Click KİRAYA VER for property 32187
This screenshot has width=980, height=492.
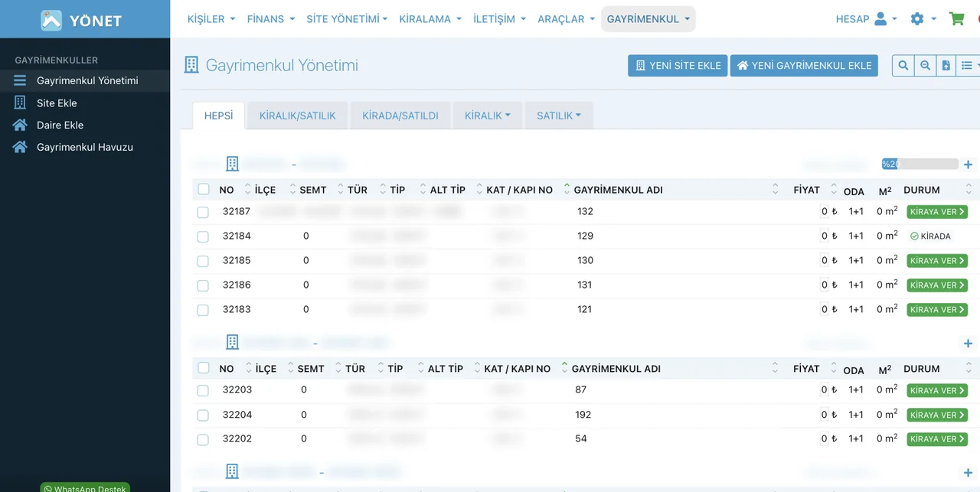(937, 212)
